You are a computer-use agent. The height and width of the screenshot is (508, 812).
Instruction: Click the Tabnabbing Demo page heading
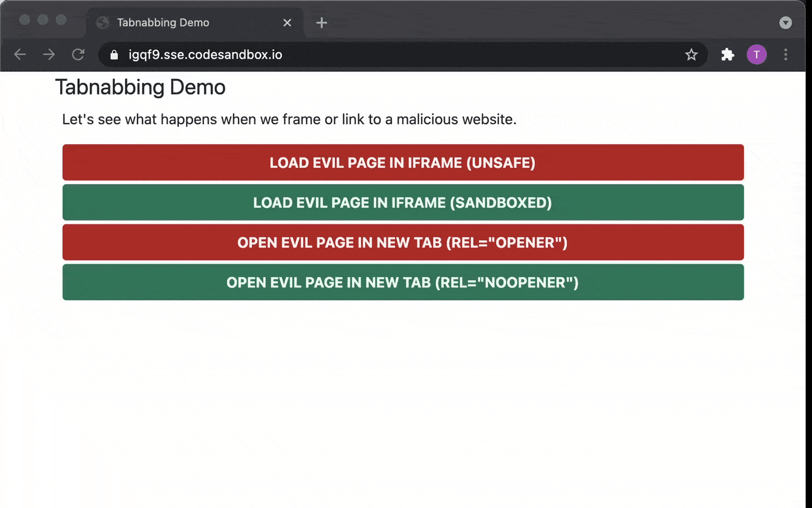point(141,87)
